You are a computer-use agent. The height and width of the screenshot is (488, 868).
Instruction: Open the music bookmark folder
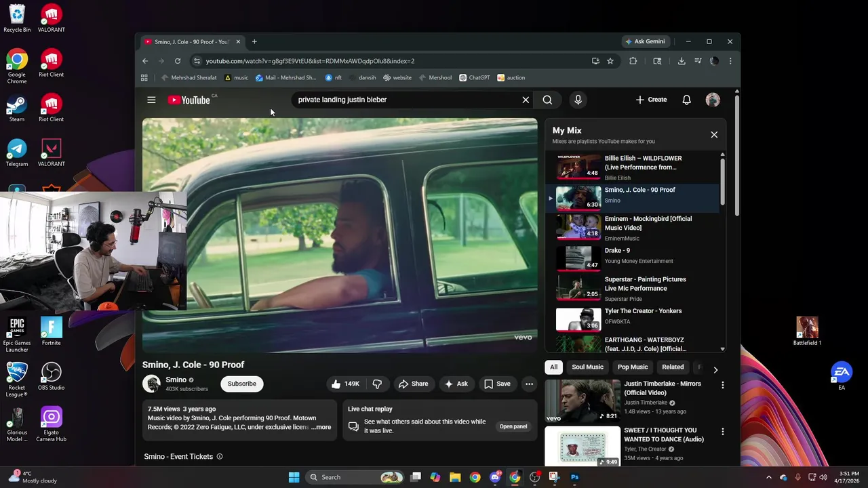coord(236,78)
